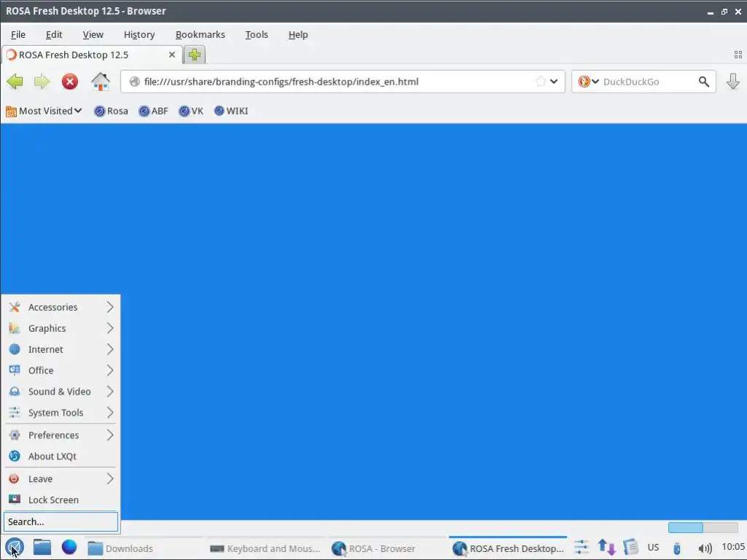Screen dimensions: 747x560
Task: Stop loading with the red X button
Action: click(70, 82)
